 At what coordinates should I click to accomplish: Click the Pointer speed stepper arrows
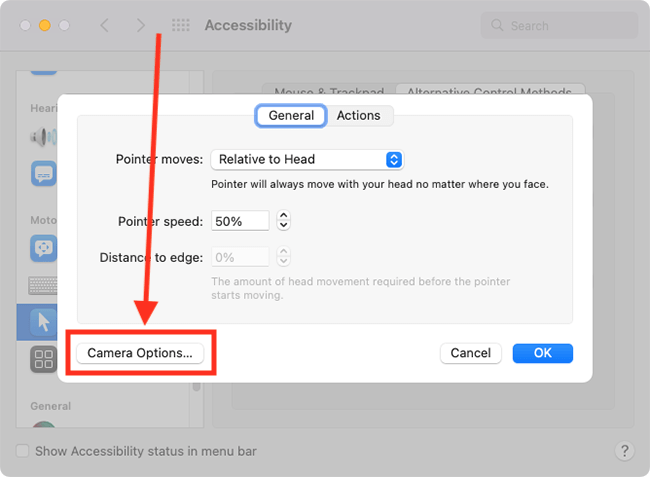click(284, 220)
